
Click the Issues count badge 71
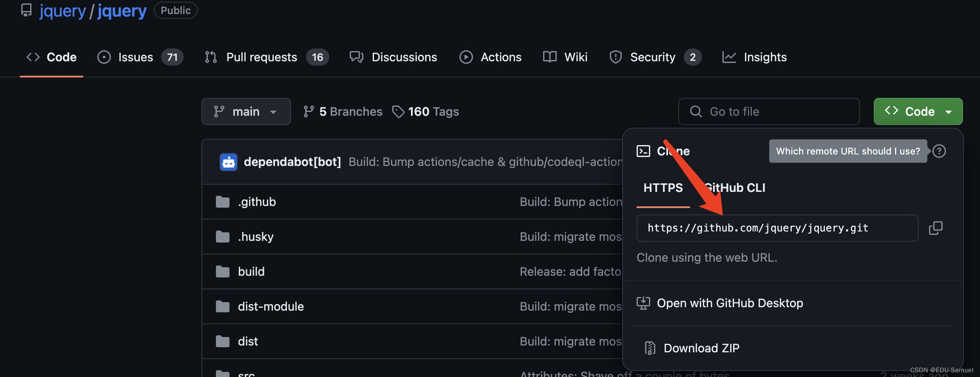coord(172,57)
